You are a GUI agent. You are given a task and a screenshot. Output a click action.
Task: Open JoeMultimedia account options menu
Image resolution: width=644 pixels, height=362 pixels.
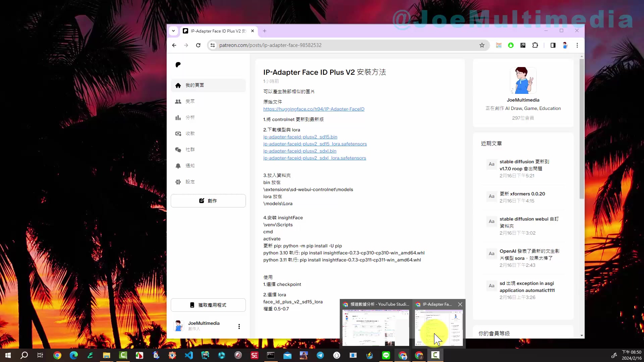[x=239, y=326]
